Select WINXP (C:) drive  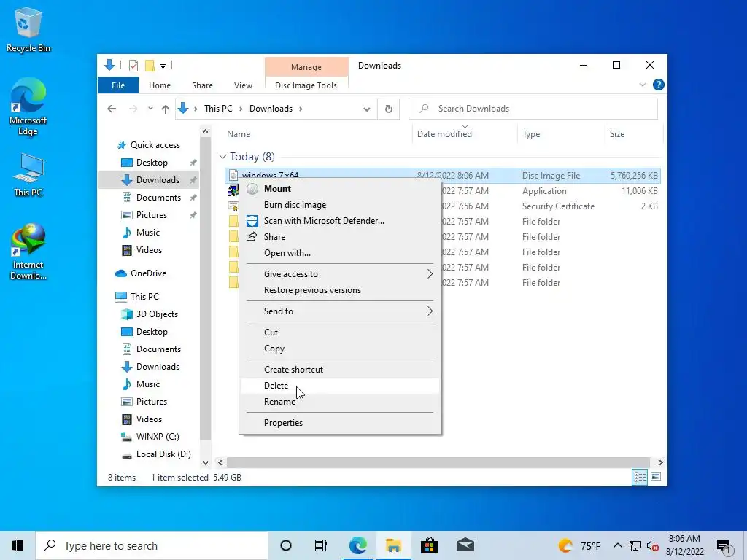pyautogui.click(x=150, y=437)
